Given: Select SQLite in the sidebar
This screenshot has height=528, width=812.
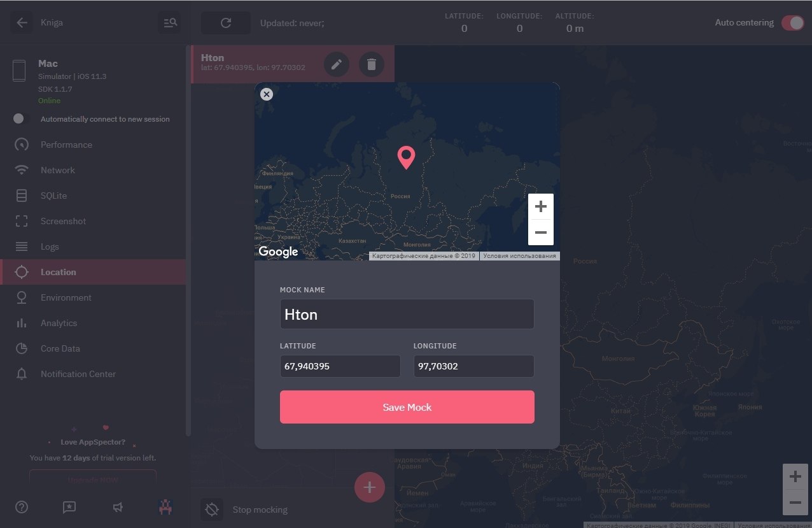Looking at the screenshot, I should point(53,196).
